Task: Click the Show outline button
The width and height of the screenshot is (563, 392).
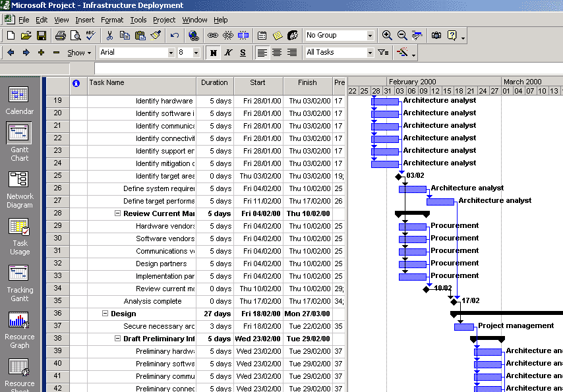Action: 79,53
